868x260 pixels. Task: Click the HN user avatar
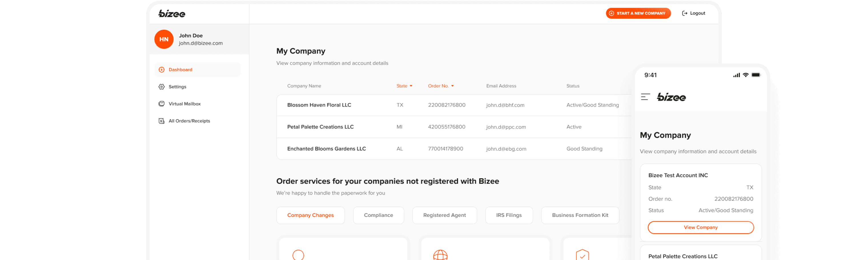(164, 39)
